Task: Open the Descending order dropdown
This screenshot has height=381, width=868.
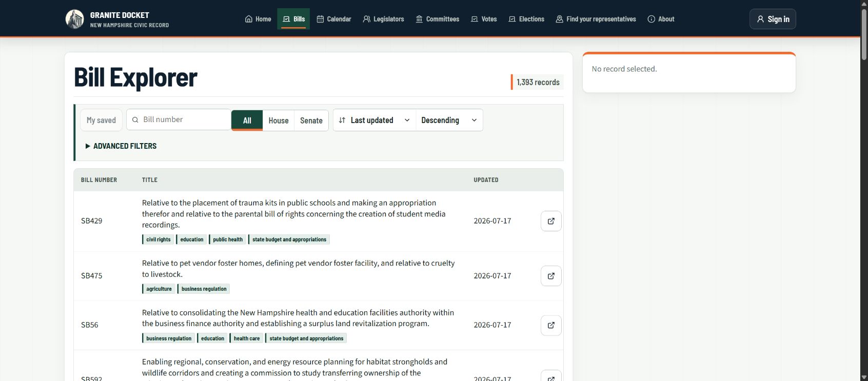Action: click(449, 120)
